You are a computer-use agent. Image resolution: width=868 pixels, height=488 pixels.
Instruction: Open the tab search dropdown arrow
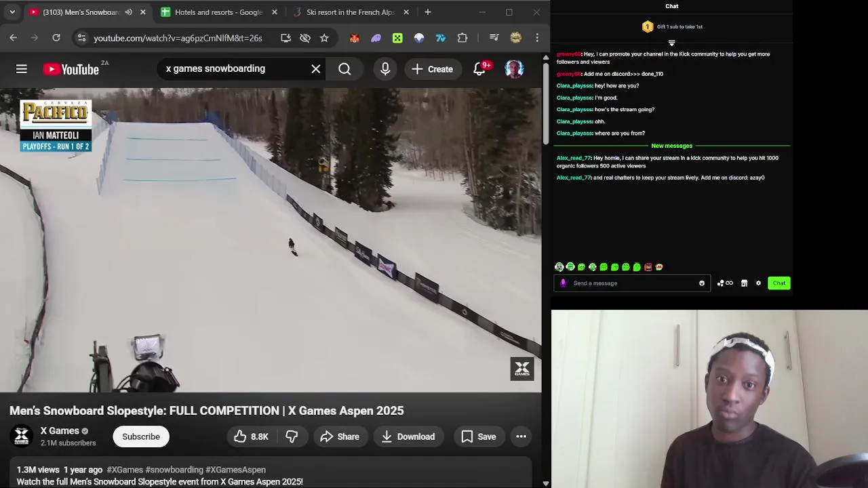point(12,12)
